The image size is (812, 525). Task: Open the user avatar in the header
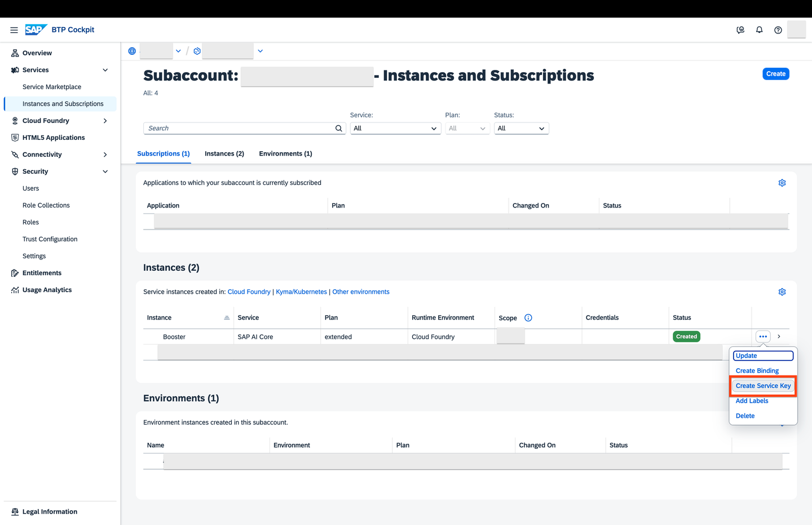(x=796, y=29)
